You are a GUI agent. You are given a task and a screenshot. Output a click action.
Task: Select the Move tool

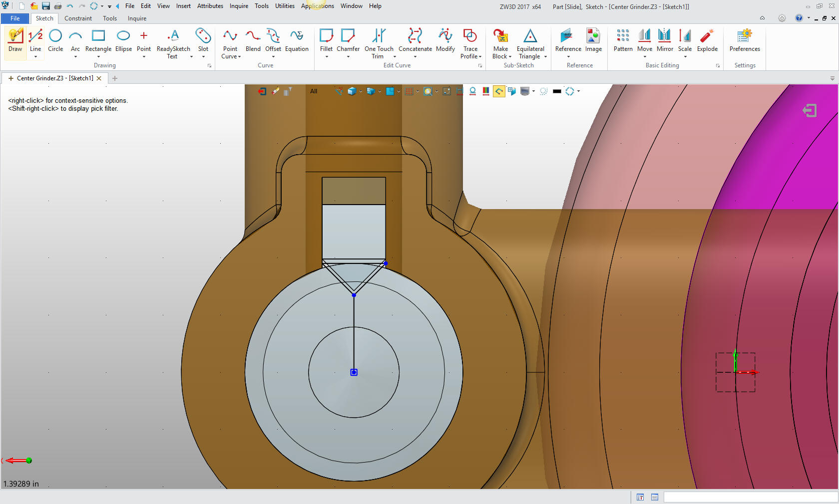[x=645, y=40]
